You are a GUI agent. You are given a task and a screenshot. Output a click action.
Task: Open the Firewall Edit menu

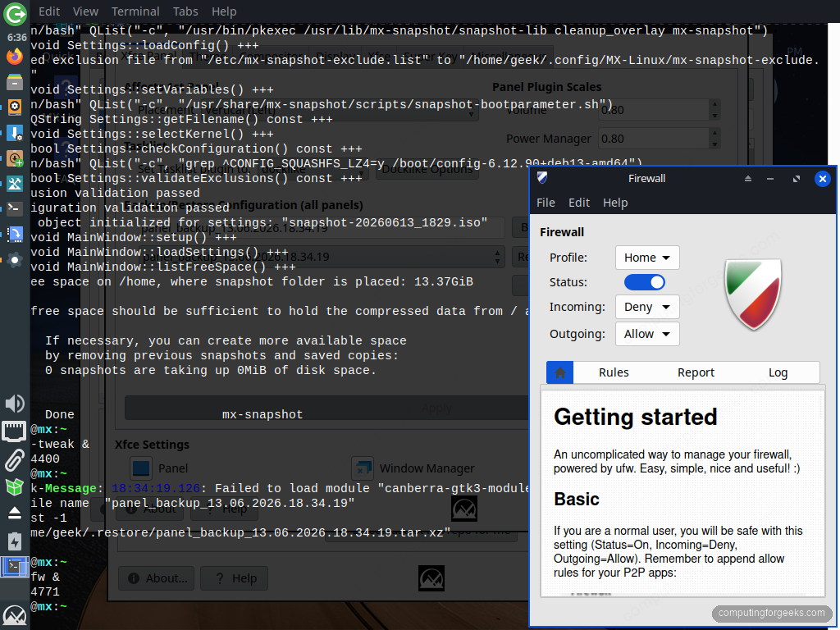tap(578, 203)
